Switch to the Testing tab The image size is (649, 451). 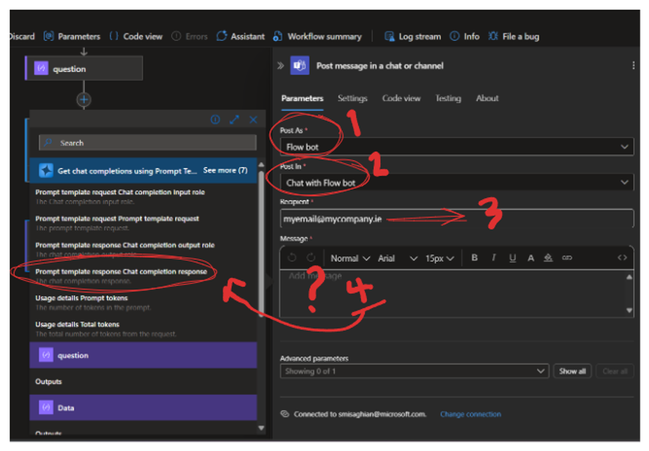click(448, 98)
